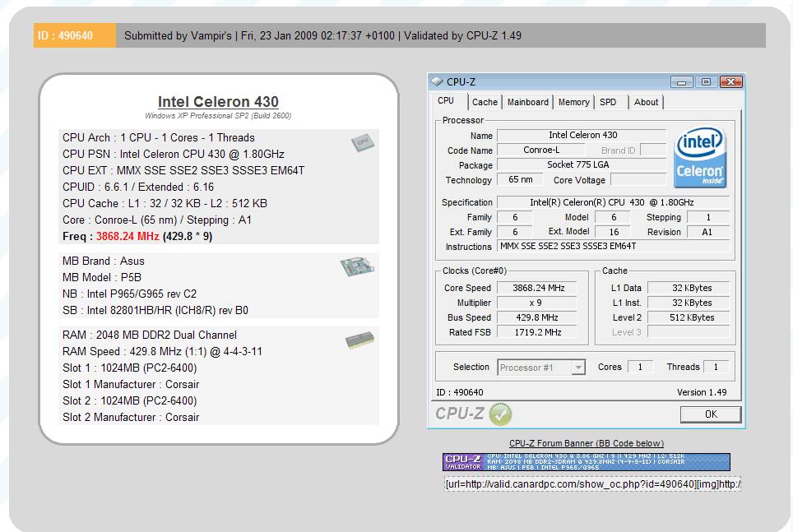The width and height of the screenshot is (793, 532).
Task: Click the Windows XP Professional SP2 subtitle
Action: [x=218, y=116]
